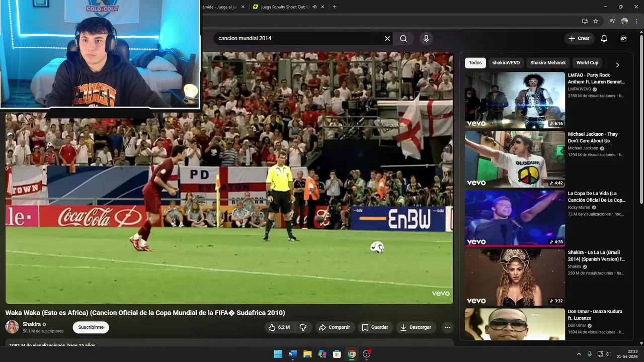Open the Shakira channel avatar
This screenshot has width=644, height=362.
(12, 327)
